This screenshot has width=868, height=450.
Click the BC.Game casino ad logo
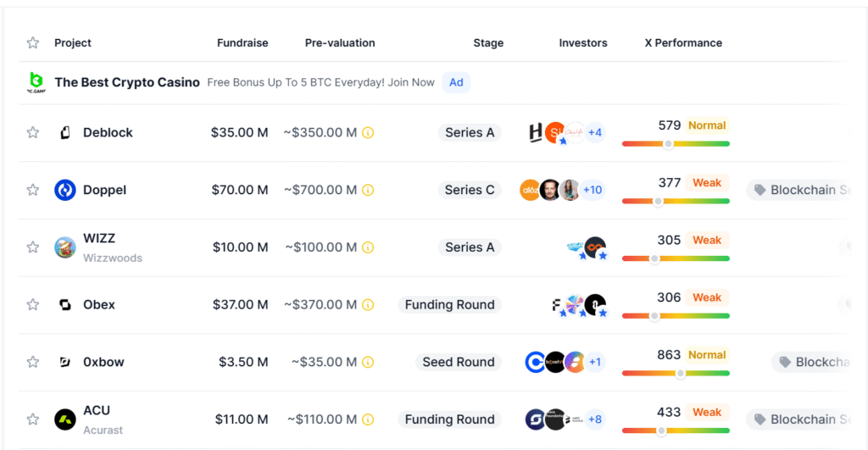point(36,82)
